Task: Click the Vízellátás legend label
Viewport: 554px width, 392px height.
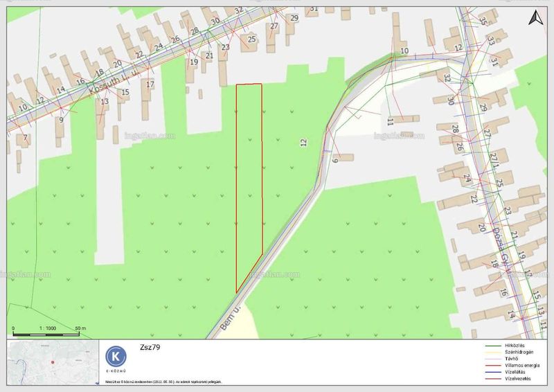Action: 515,372
